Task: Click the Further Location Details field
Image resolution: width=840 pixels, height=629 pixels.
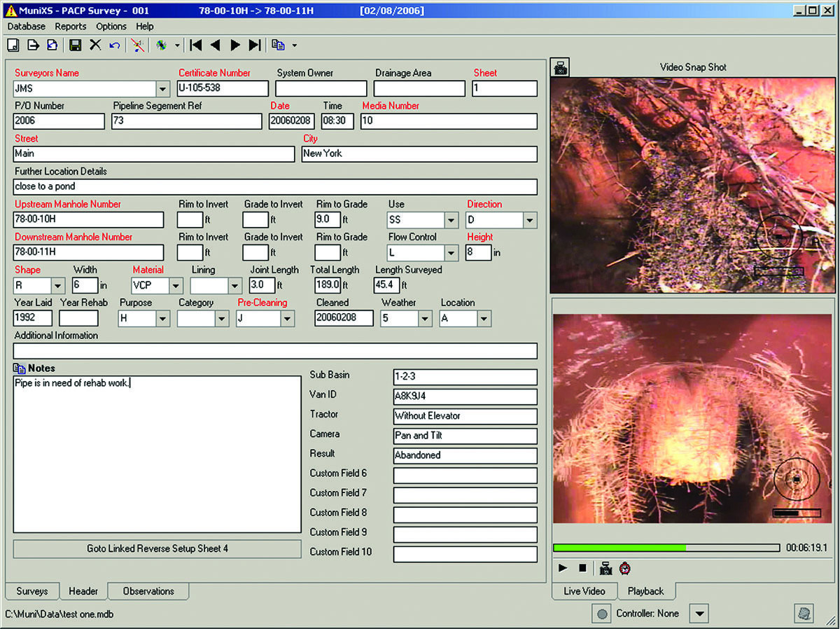Action: (x=275, y=187)
